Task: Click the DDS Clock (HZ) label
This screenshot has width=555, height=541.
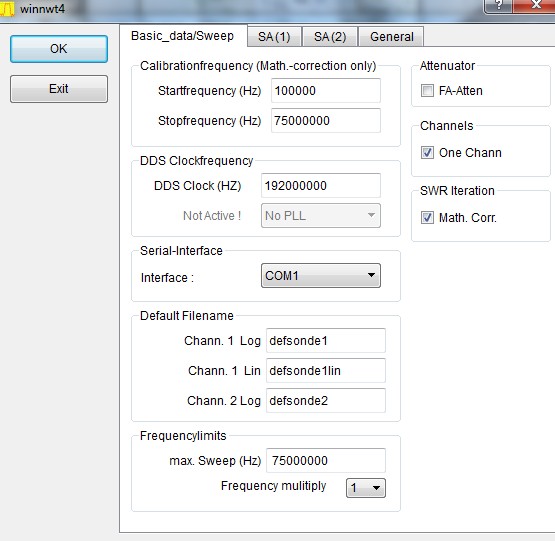Action: (x=198, y=186)
